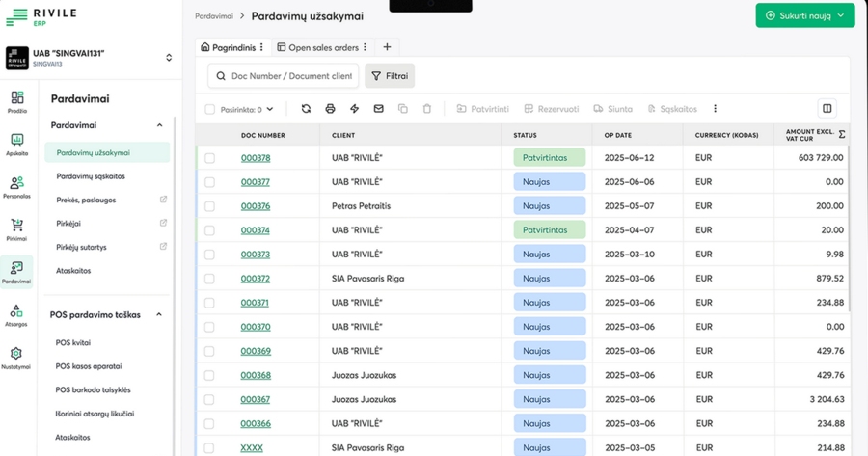This screenshot has width=868, height=456.
Task: Click the lightning bolt quick action icon
Action: [x=354, y=109]
